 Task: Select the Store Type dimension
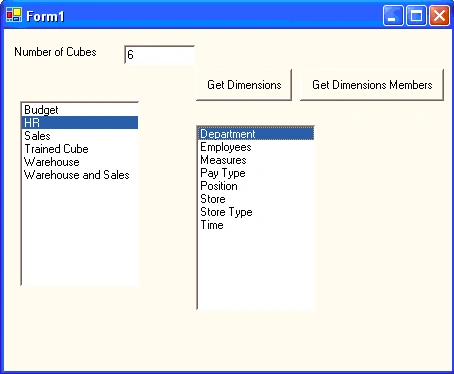(256, 212)
